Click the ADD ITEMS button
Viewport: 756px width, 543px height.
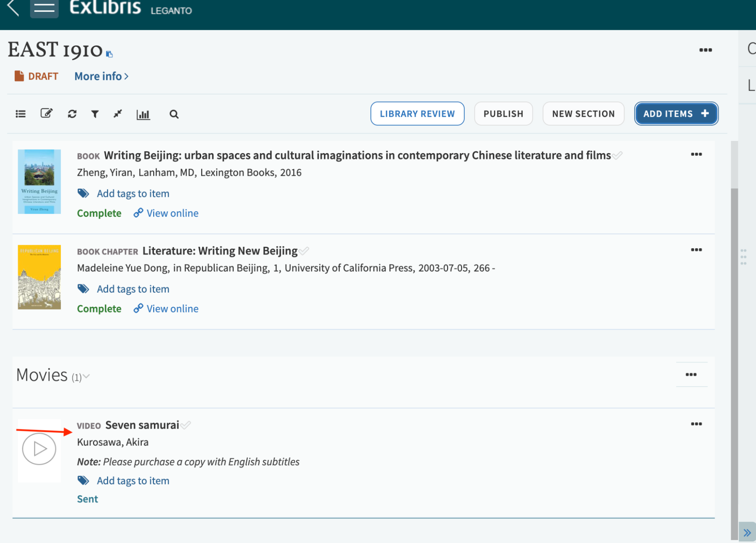coord(676,113)
